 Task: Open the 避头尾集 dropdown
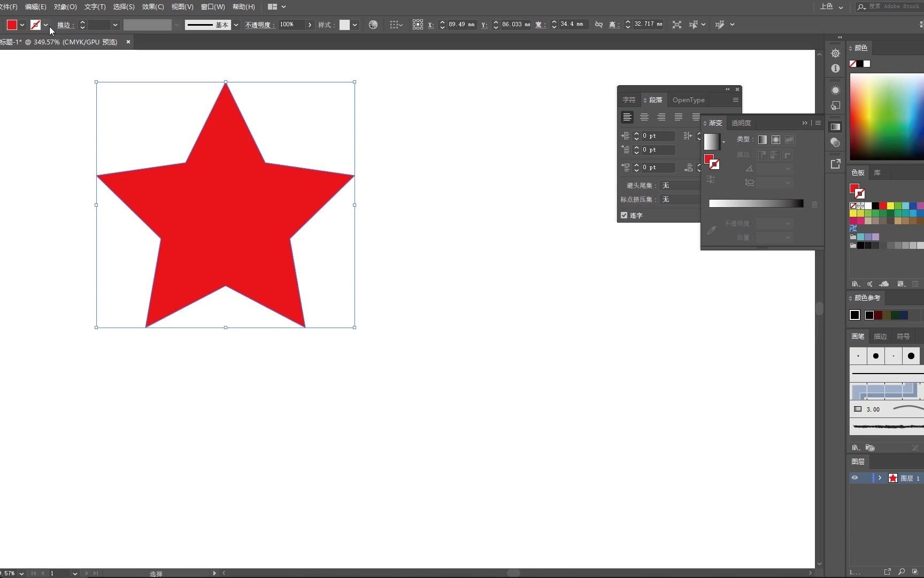tap(680, 185)
